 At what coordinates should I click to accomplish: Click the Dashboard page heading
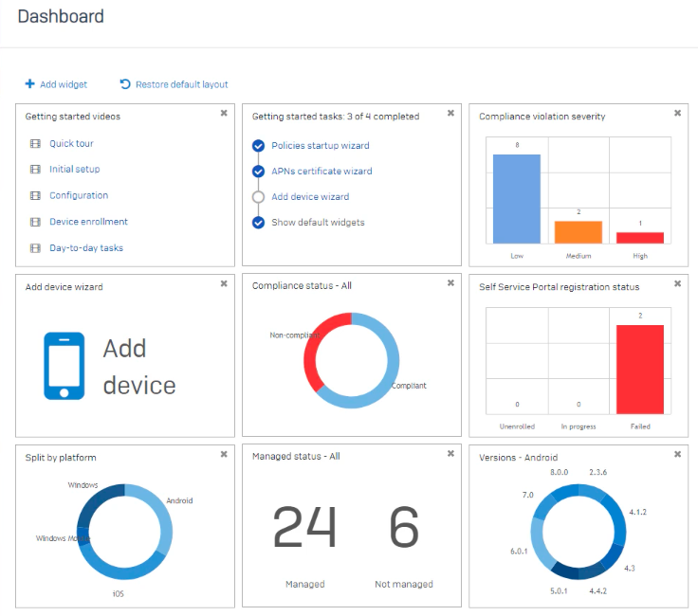tap(61, 16)
